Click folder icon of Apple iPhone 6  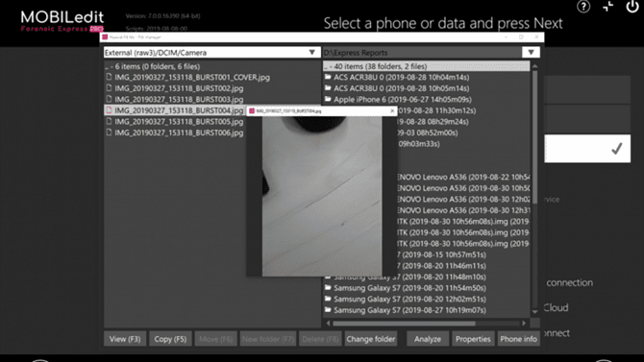[x=328, y=99]
